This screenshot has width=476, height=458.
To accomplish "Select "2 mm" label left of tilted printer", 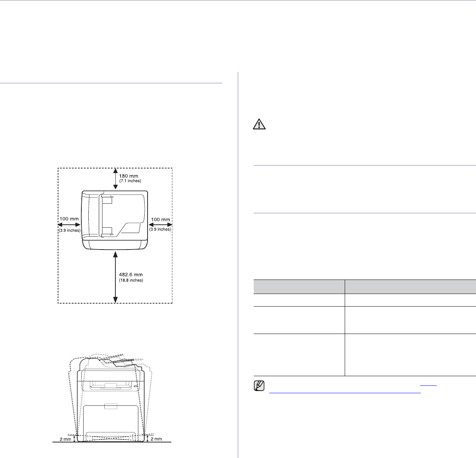I will (65, 439).
